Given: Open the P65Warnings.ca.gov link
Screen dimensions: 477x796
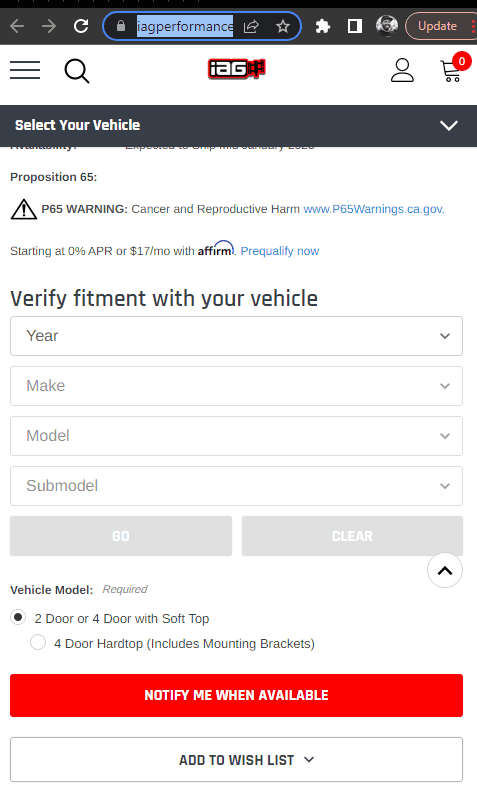Looking at the screenshot, I should (373, 209).
